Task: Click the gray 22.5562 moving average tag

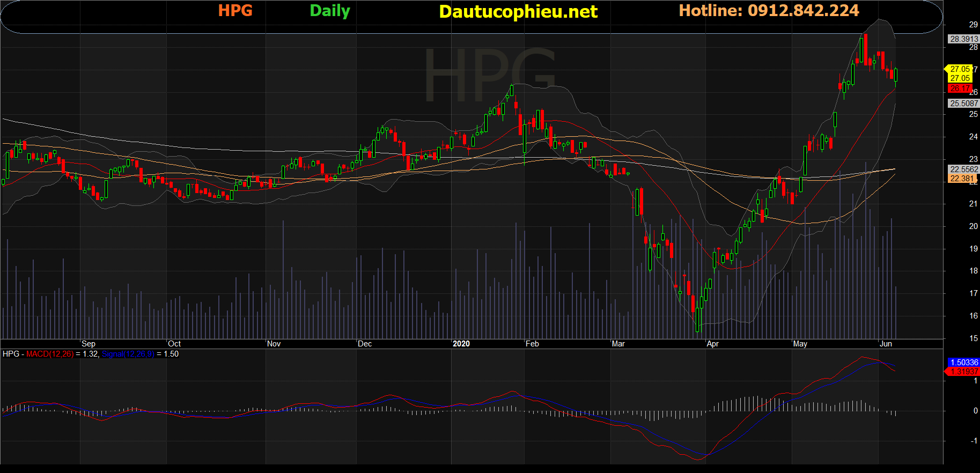Action: click(963, 169)
